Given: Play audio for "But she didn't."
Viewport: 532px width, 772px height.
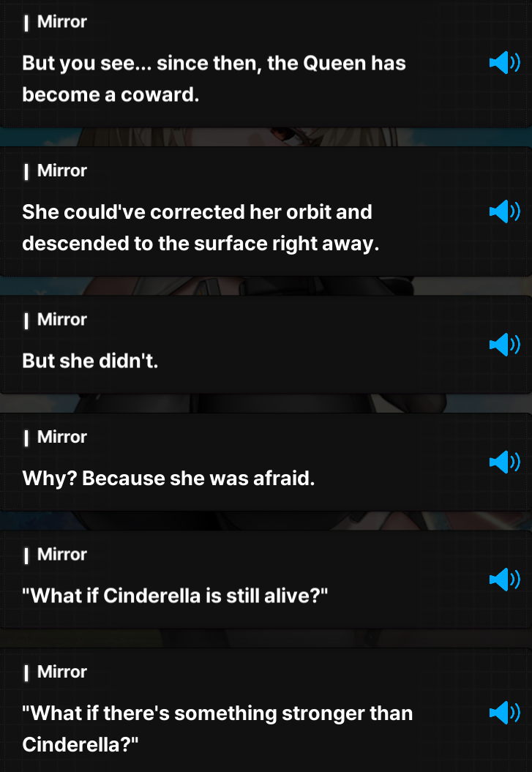Looking at the screenshot, I should tap(504, 345).
